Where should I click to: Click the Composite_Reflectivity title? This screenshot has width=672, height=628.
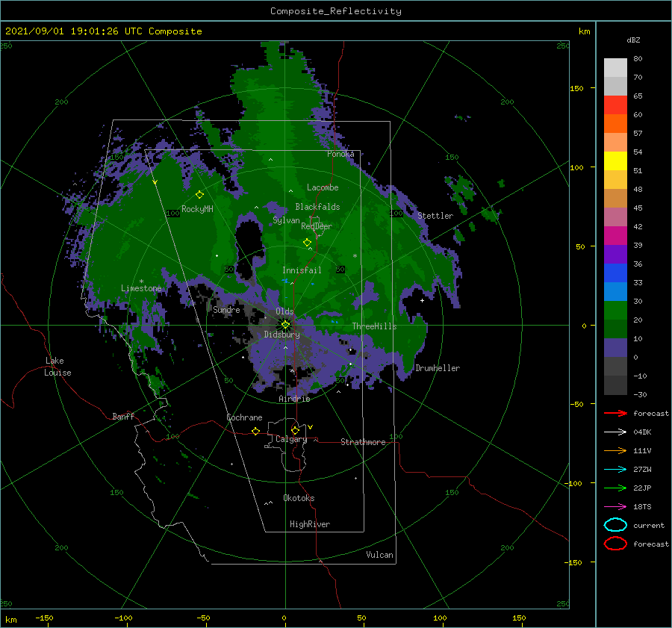click(x=336, y=11)
